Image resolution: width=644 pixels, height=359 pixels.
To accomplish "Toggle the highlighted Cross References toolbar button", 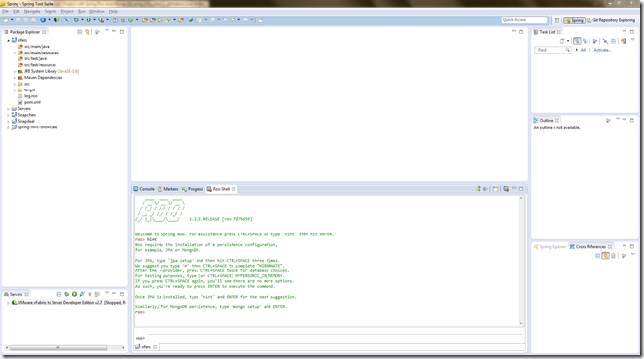I will point(605,256).
